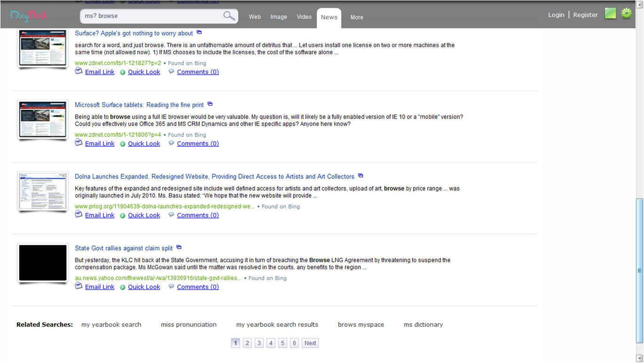Visit the www.prlog.org Dolna URL
Image resolution: width=644 pixels, height=363 pixels.
tap(165, 206)
